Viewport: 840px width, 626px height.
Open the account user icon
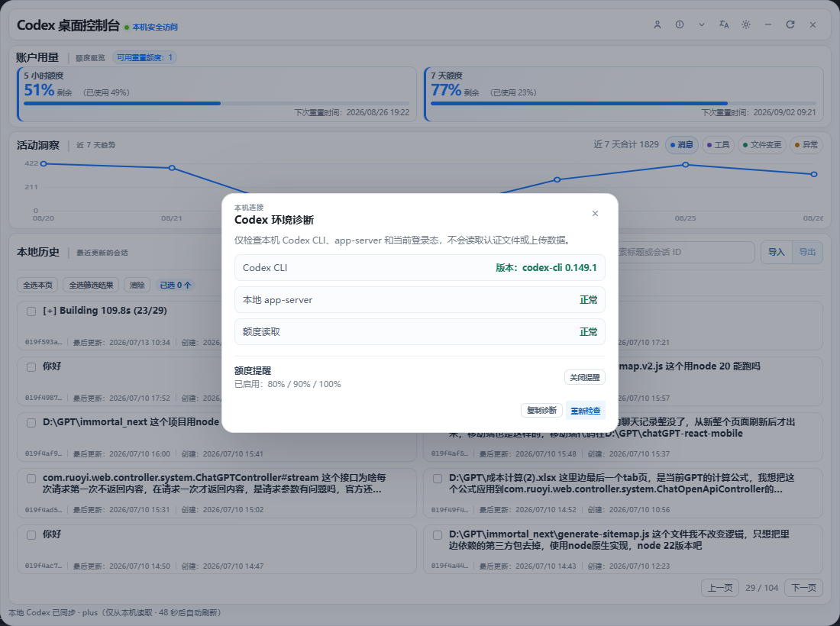point(657,24)
